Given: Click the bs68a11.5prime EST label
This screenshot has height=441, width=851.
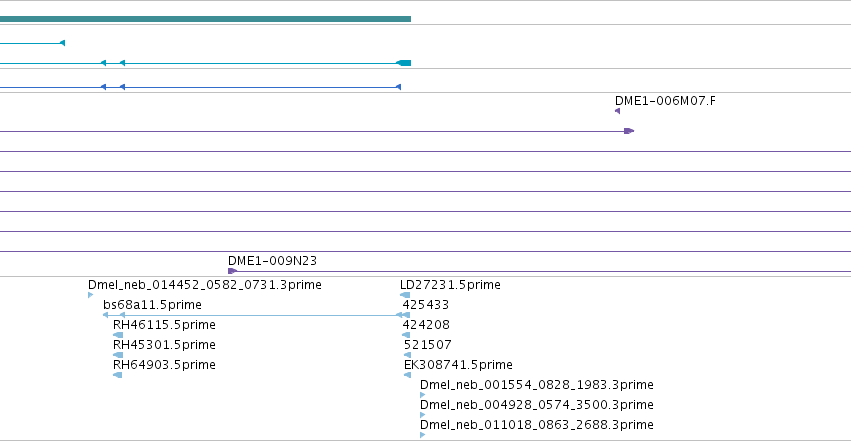Looking at the screenshot, I should [153, 305].
